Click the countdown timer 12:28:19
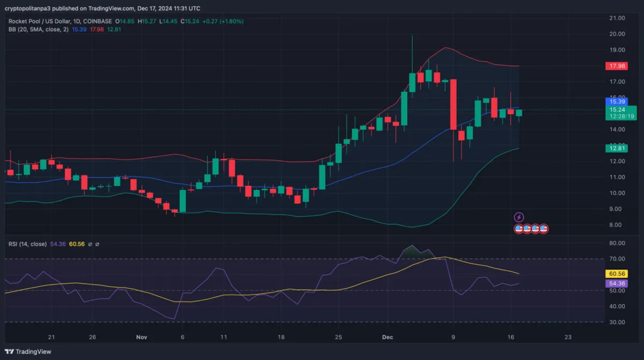The width and height of the screenshot is (644, 360). tap(620, 116)
